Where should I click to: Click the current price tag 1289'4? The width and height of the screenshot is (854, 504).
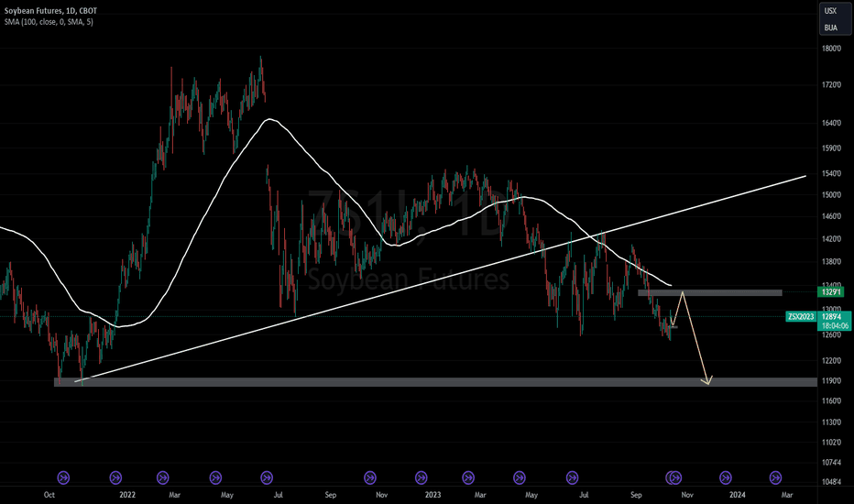(833, 316)
